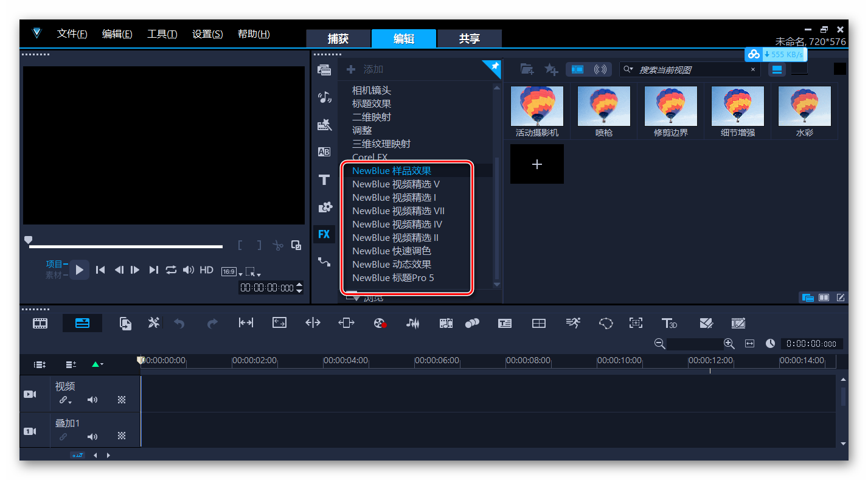The image size is (868, 480).
Task: Toggle repeat playback loop
Action: tap(171, 270)
